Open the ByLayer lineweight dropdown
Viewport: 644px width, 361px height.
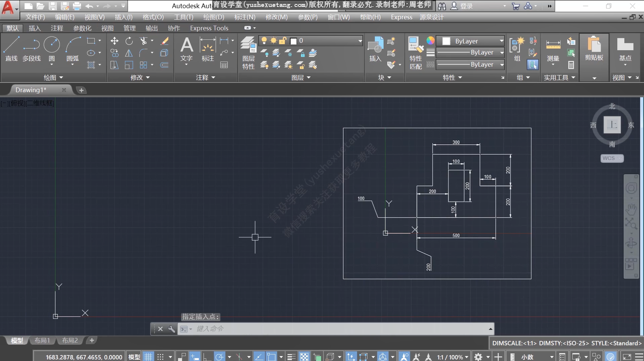tap(471, 52)
